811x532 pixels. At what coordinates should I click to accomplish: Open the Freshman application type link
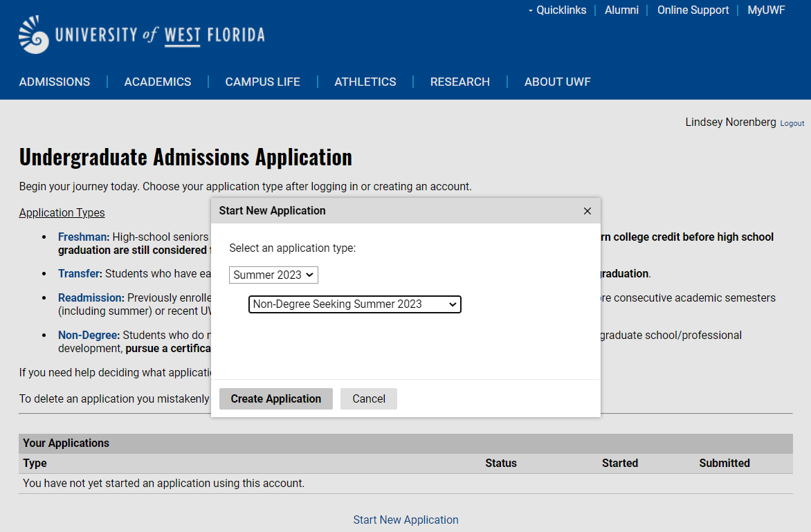coord(83,237)
